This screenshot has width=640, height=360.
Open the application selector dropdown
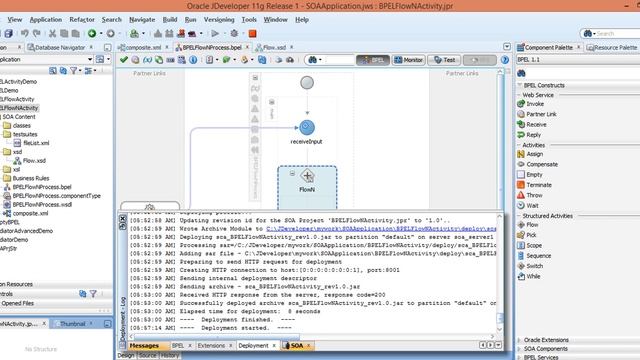[x=89, y=60]
